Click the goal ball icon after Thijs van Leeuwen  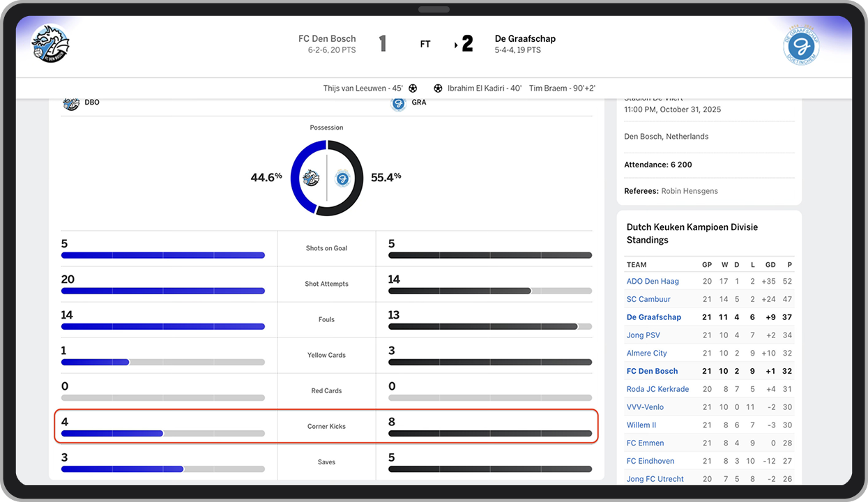point(413,89)
